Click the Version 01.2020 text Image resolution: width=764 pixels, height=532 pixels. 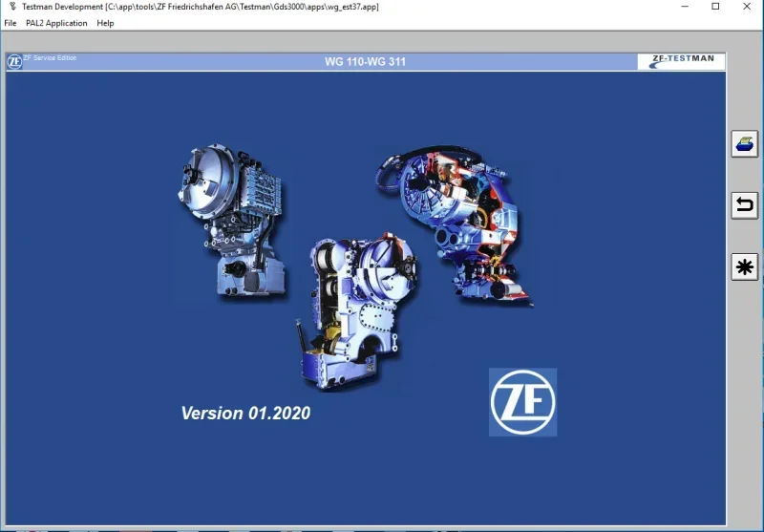click(245, 414)
